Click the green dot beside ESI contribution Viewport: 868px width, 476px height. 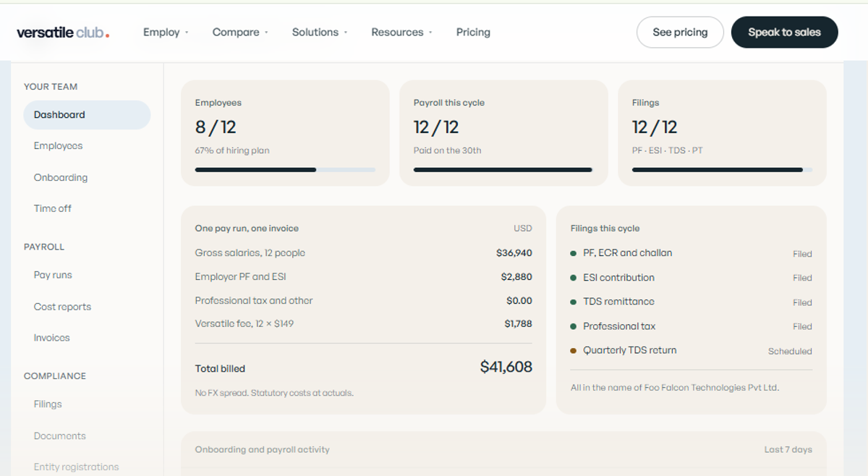pos(574,278)
